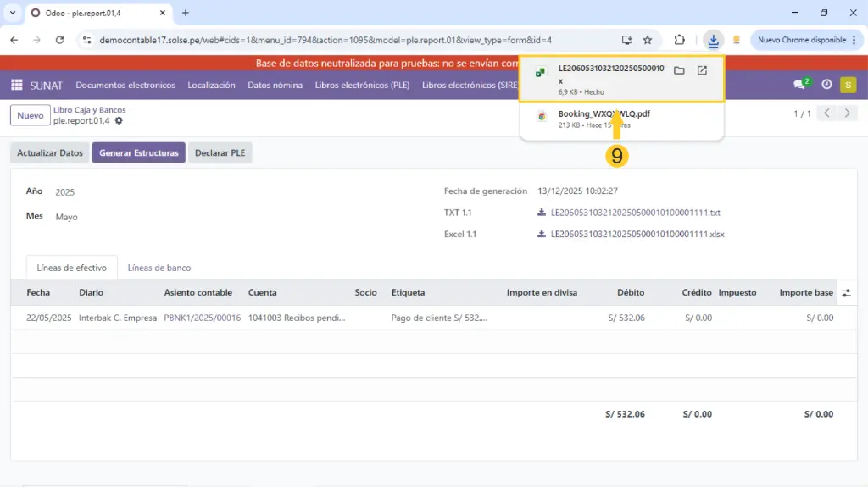The image size is (868, 487).
Task: Click the browser address bar
Action: point(339,40)
